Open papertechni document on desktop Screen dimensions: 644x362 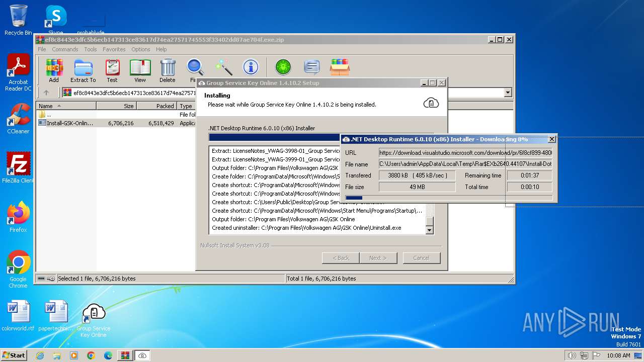click(56, 316)
